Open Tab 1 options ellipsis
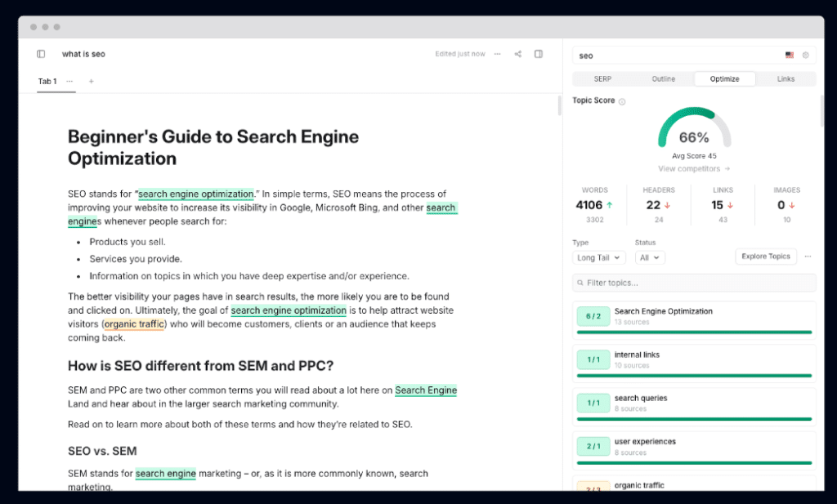The image size is (837, 504). tap(69, 81)
